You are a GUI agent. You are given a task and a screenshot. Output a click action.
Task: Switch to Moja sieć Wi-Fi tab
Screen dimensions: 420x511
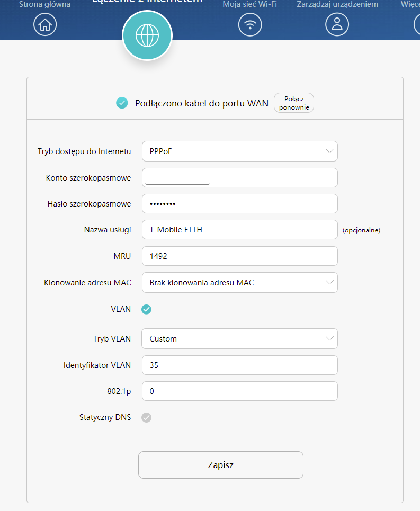[x=249, y=4]
